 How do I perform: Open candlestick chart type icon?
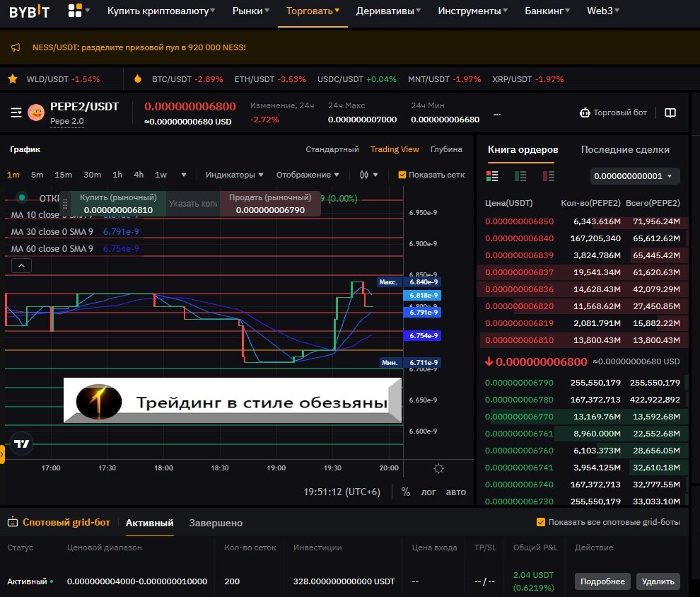[364, 175]
